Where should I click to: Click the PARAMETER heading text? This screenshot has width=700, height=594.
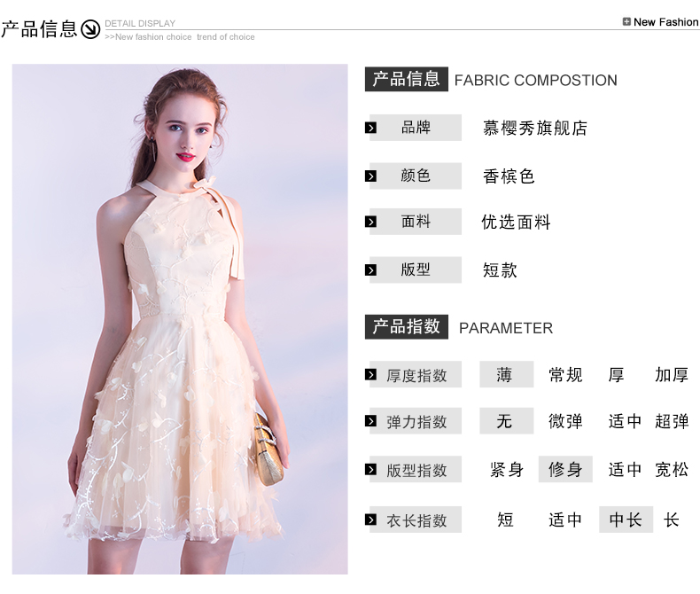click(x=506, y=328)
